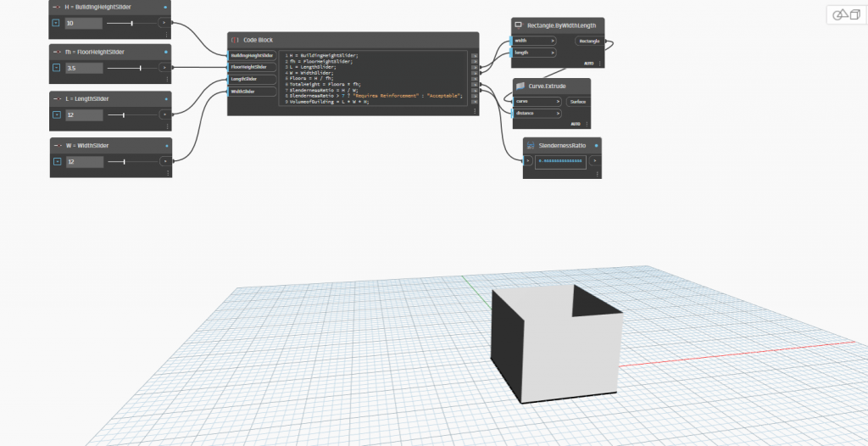Click the 'Code Block' node title
This screenshot has width=868, height=446.
coord(258,40)
